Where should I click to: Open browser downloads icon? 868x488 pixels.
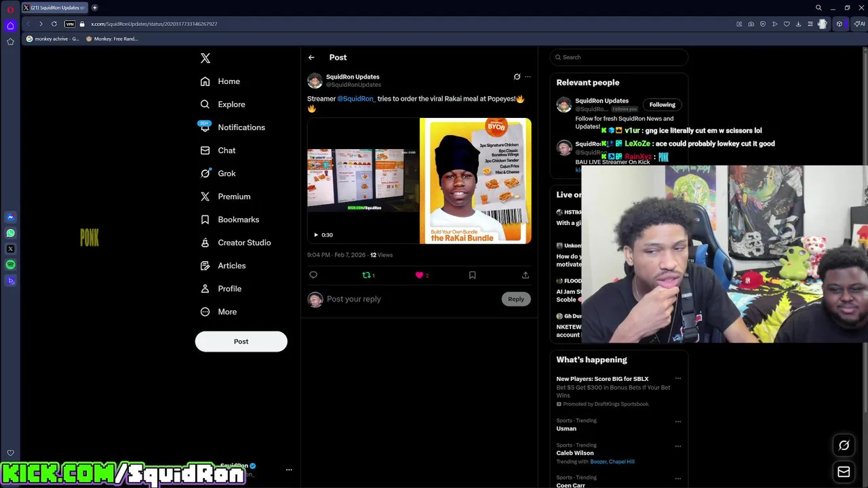pos(798,24)
